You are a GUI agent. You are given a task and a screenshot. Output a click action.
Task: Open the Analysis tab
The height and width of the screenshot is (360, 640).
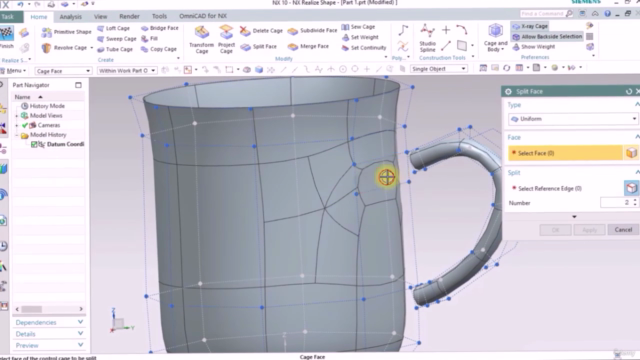pos(71,17)
